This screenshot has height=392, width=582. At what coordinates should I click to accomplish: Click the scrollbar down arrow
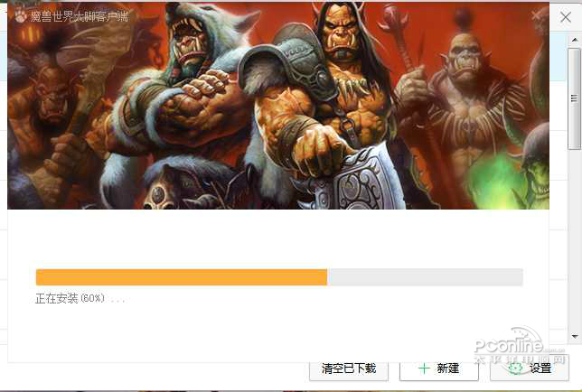point(575,336)
